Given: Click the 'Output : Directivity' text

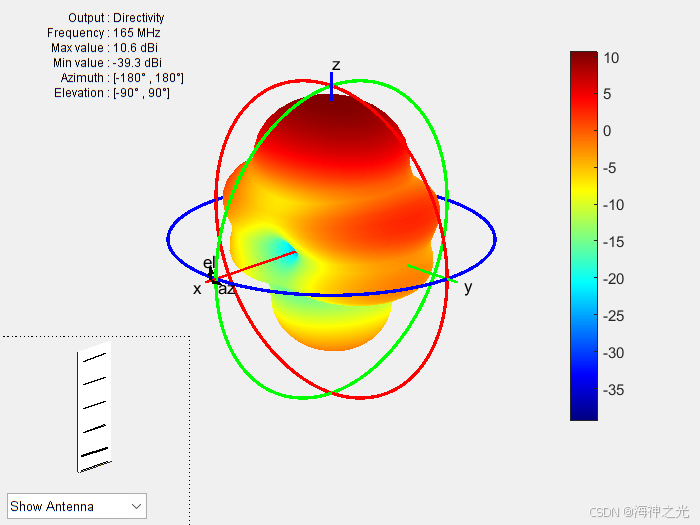Looking at the screenshot, I should click(116, 18).
